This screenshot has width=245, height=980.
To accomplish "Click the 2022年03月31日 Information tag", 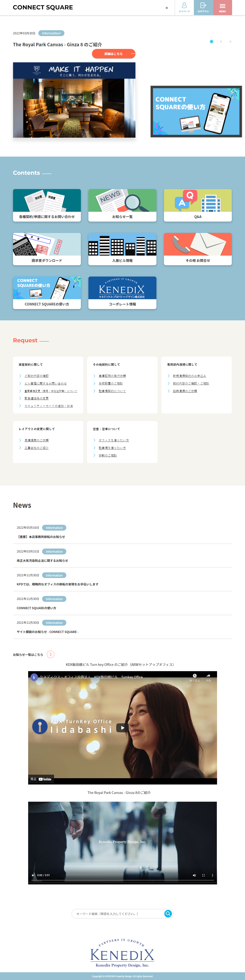I will pyautogui.click(x=54, y=551).
